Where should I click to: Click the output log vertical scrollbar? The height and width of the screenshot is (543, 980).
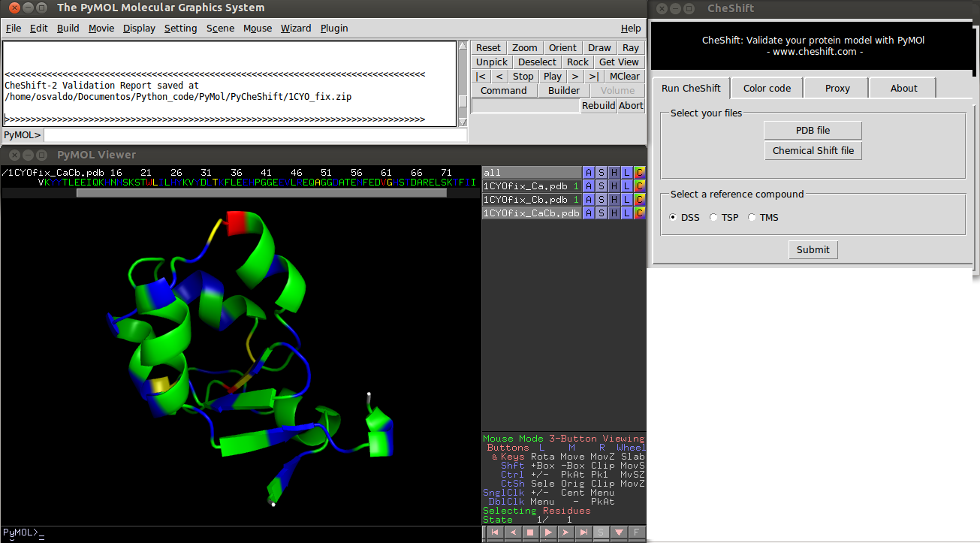tap(463, 83)
